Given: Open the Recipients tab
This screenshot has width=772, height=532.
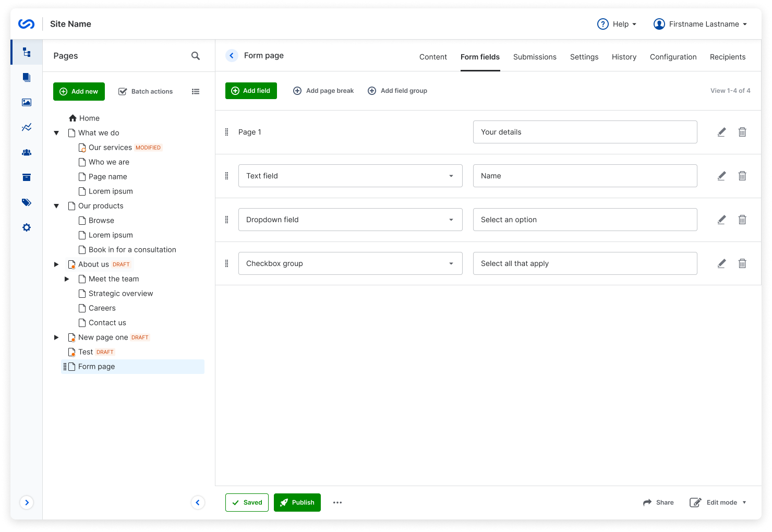Looking at the screenshot, I should click(727, 57).
